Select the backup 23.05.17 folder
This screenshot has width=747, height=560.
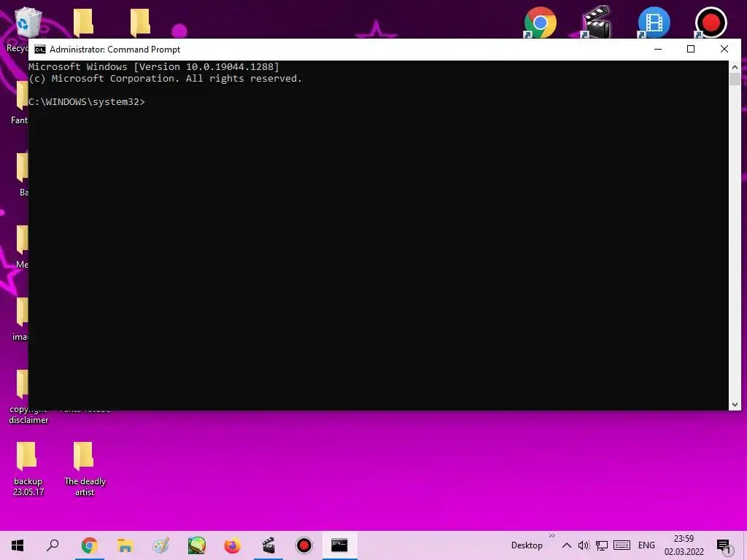[x=28, y=469]
